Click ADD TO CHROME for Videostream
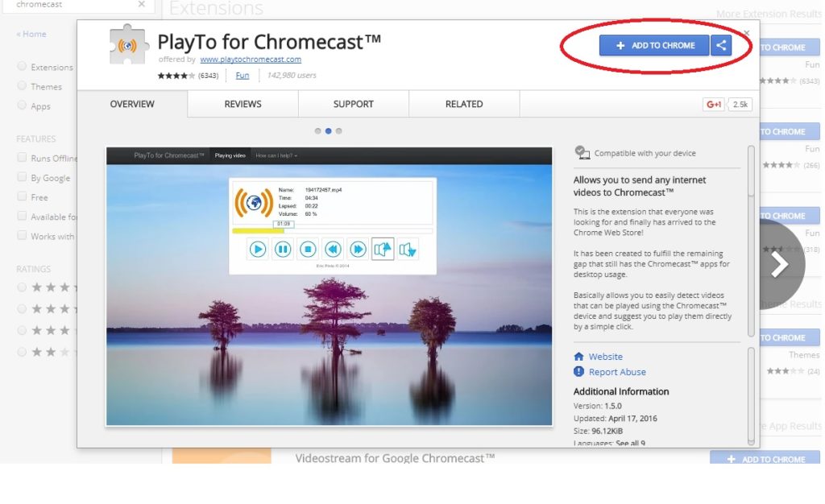This screenshot has height=504, width=825. point(765,458)
